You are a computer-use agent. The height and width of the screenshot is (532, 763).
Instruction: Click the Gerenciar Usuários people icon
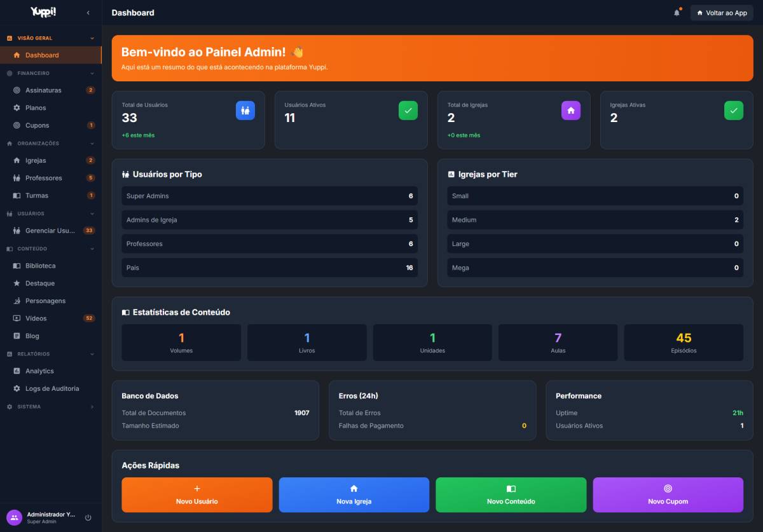tap(17, 231)
